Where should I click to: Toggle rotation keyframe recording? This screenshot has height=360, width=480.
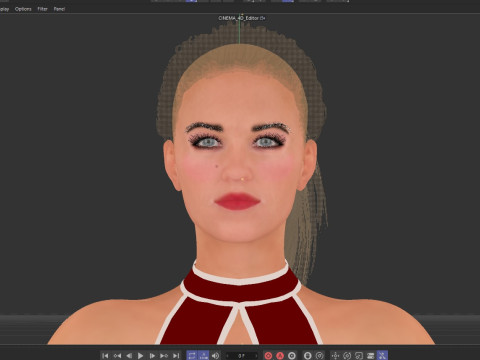(x=347, y=356)
